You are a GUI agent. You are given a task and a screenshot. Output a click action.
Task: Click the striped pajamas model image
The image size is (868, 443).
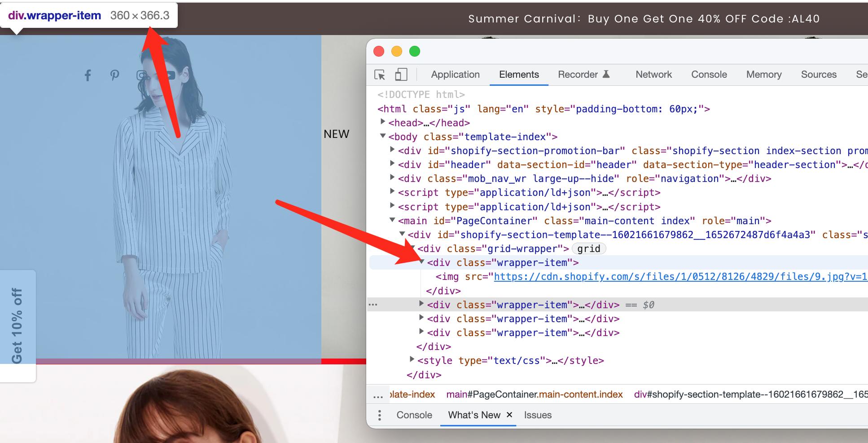(161, 197)
